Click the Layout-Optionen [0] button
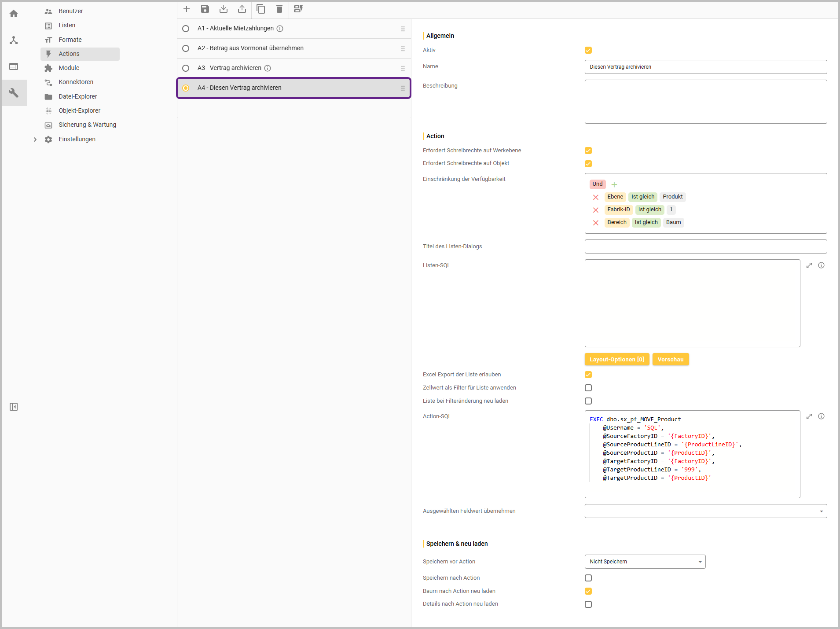Image resolution: width=840 pixels, height=629 pixels. pos(617,360)
